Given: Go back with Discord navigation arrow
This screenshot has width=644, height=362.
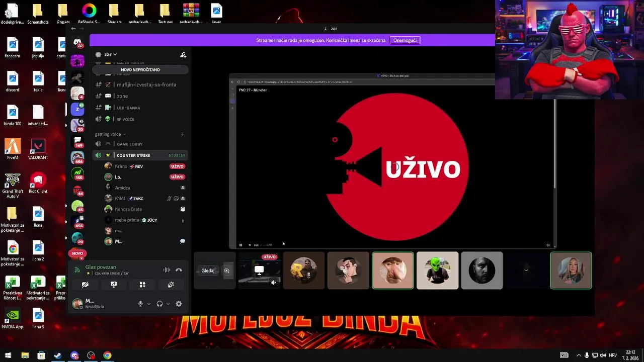Looking at the screenshot, I should point(73,29).
